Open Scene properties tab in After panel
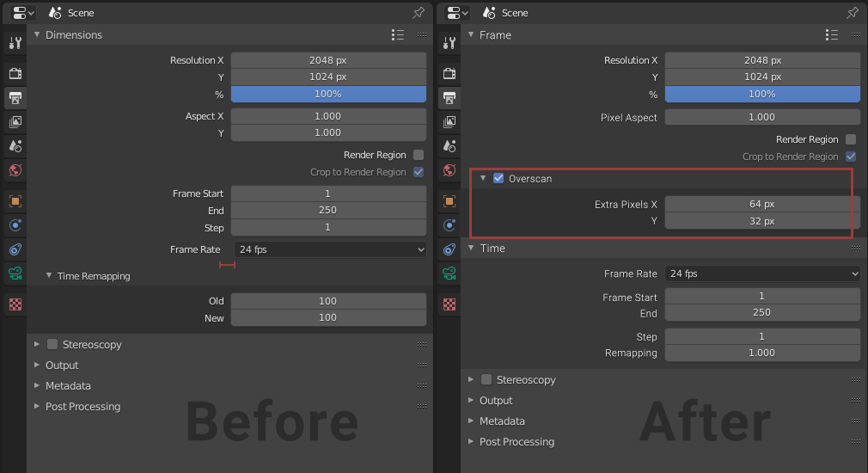The height and width of the screenshot is (473, 868). 449,146
